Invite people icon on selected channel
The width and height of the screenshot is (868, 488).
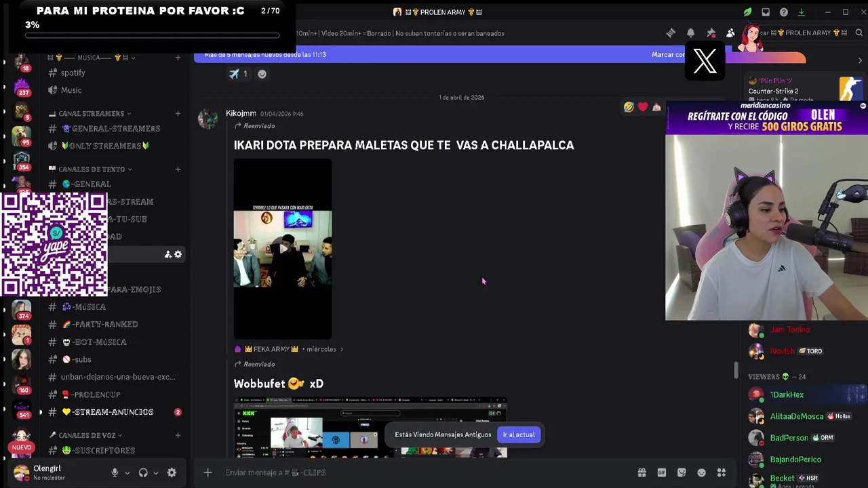click(167, 254)
